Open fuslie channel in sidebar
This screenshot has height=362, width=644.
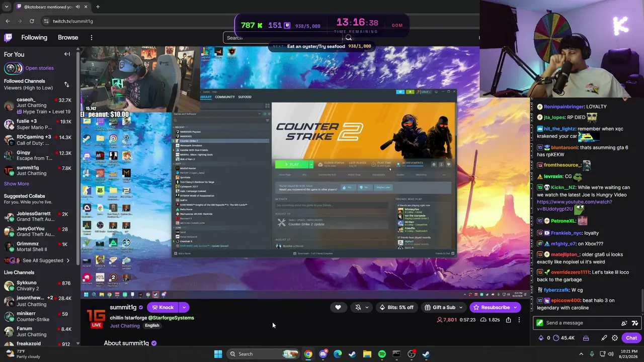[x=38, y=124]
